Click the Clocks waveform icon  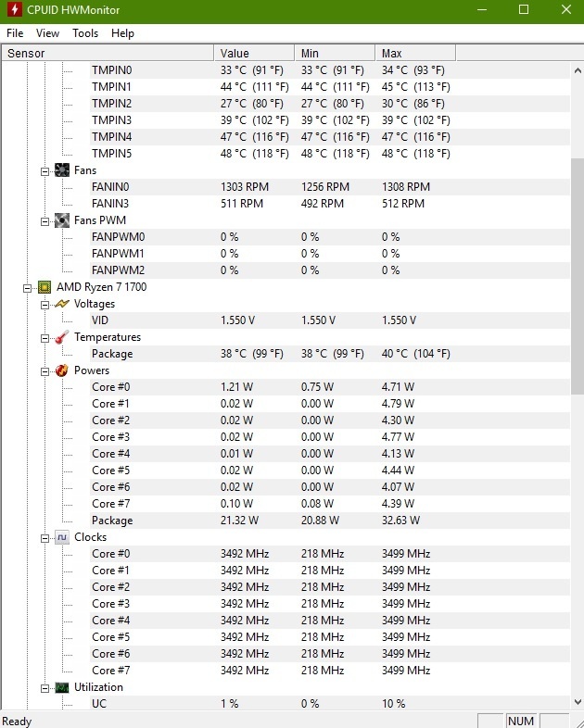62,537
